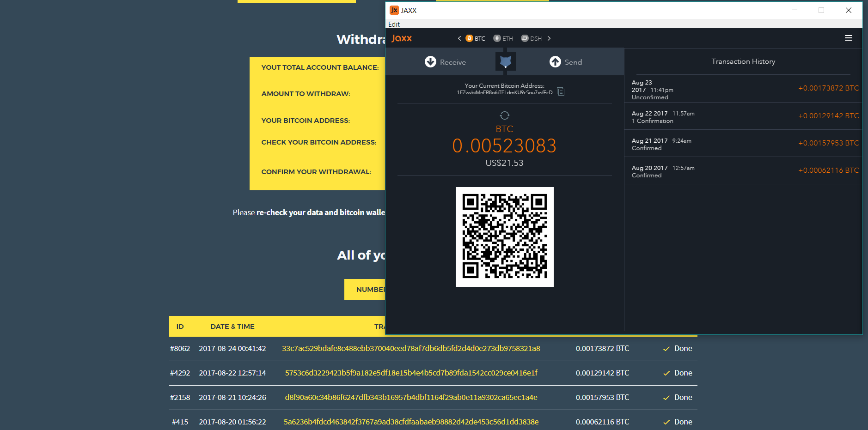Click the date 2017-08-24 00:41:42
The height and width of the screenshot is (430, 868).
(232, 348)
